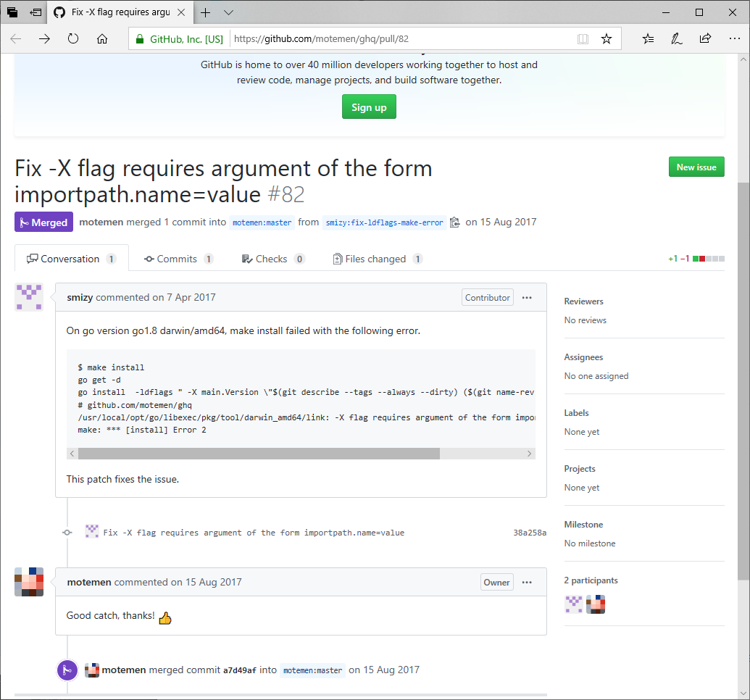Click the commit node icon on timeline

click(x=67, y=533)
